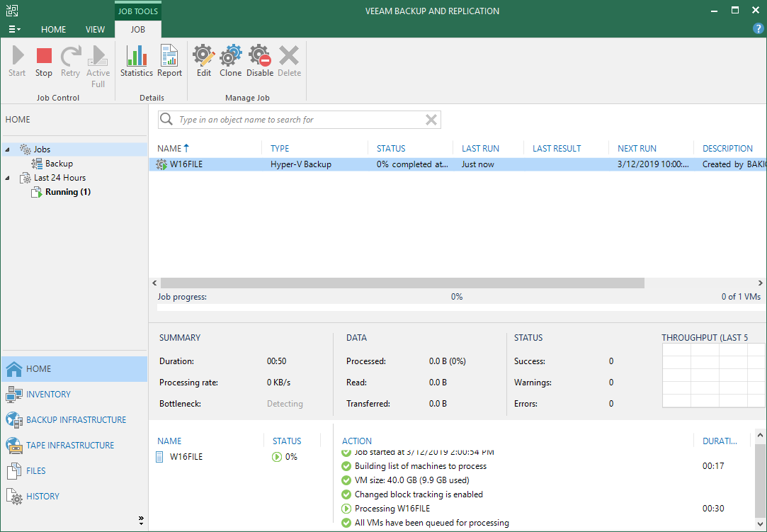Open the HISTORY view
The width and height of the screenshot is (767, 532).
74,497
